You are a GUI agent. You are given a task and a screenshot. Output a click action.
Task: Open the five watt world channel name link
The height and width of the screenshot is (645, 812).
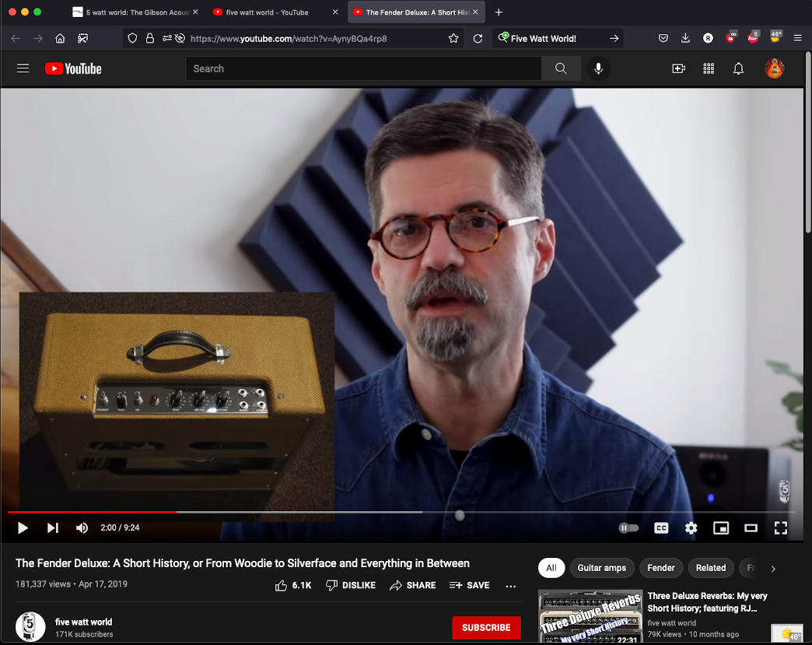click(x=83, y=622)
